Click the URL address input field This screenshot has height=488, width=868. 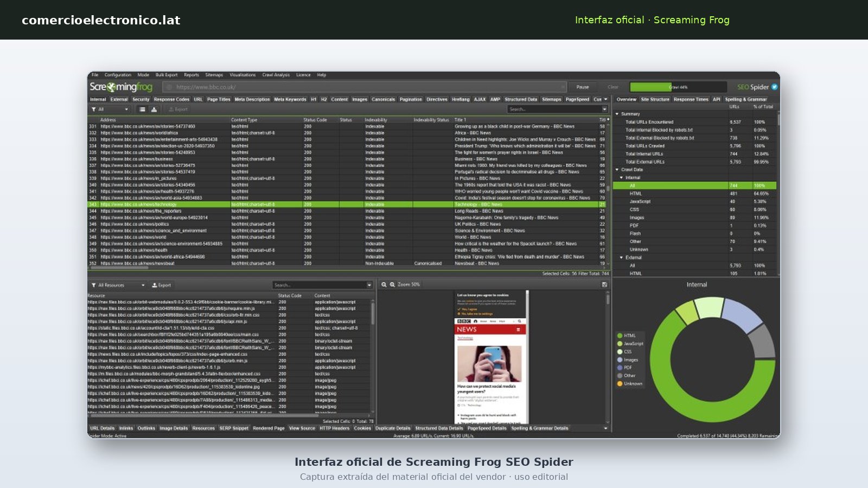(364, 87)
